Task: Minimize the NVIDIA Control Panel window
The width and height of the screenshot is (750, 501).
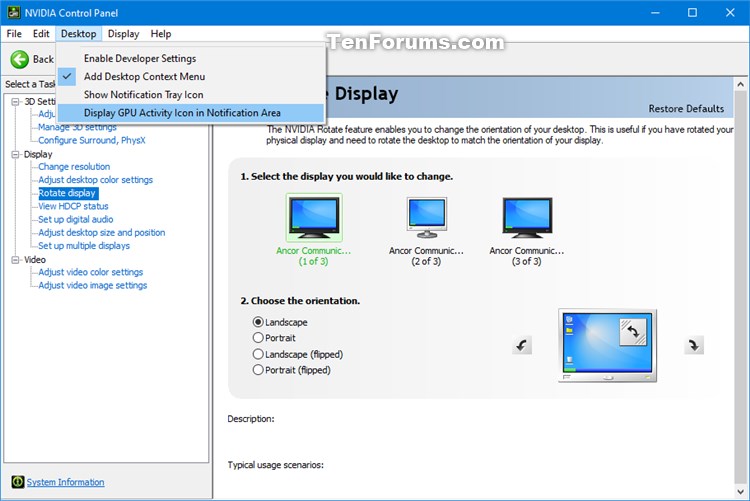Action: point(655,12)
